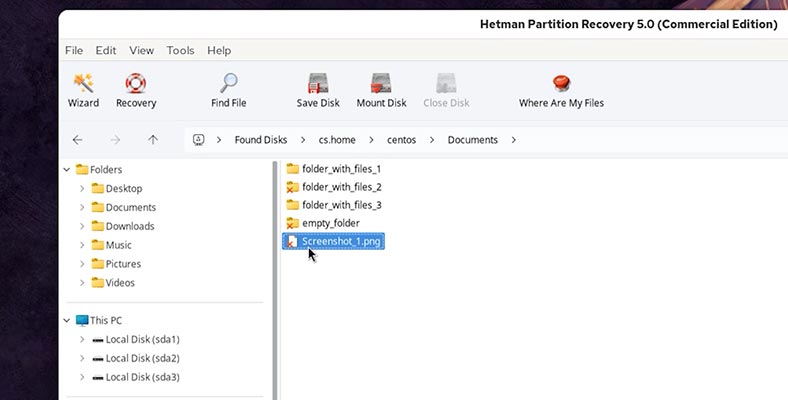Open chevron after Found Disks breadcrumb

coord(303,140)
